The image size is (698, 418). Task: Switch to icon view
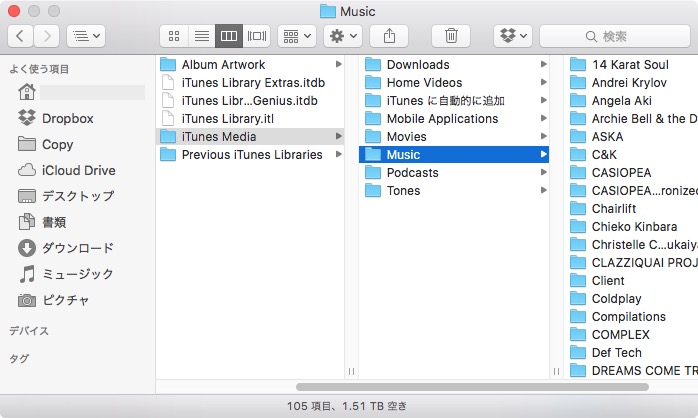coord(174,36)
